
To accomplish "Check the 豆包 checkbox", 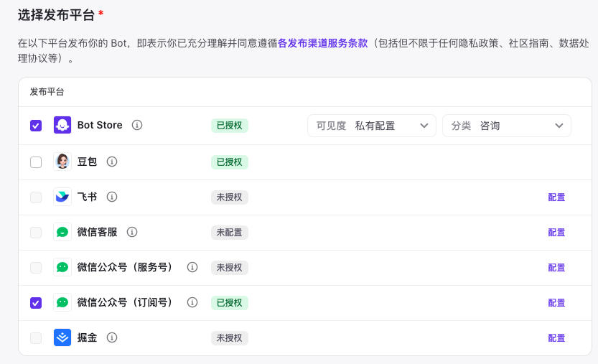I will (x=36, y=162).
